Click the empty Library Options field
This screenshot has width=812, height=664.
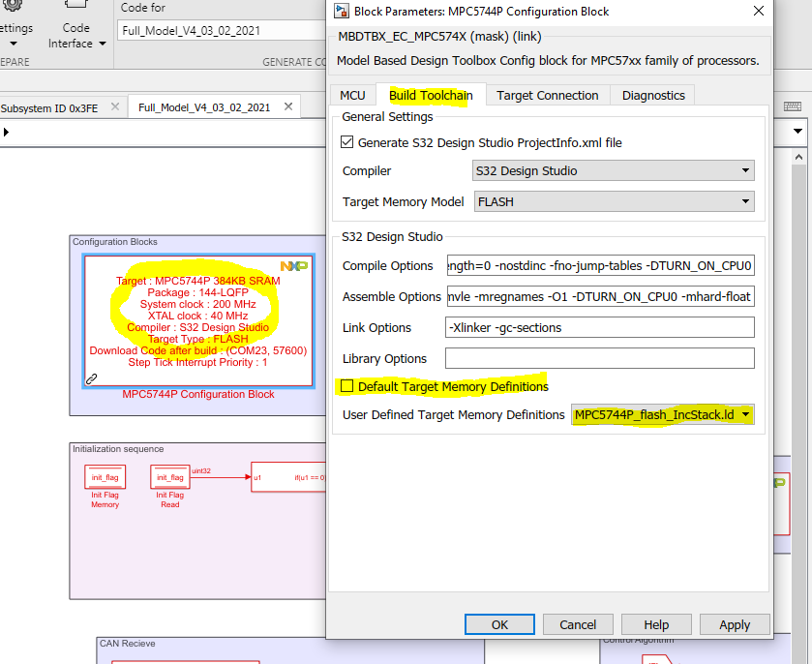coord(600,358)
